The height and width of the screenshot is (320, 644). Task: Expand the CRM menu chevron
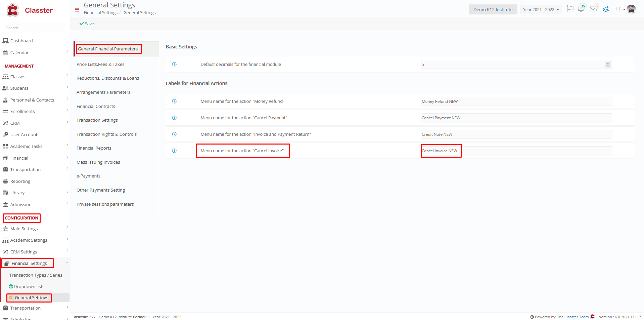coord(67,122)
